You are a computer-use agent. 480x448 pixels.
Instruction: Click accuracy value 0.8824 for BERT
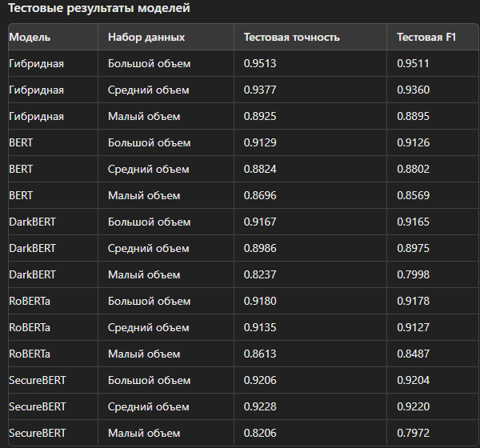[260, 169]
